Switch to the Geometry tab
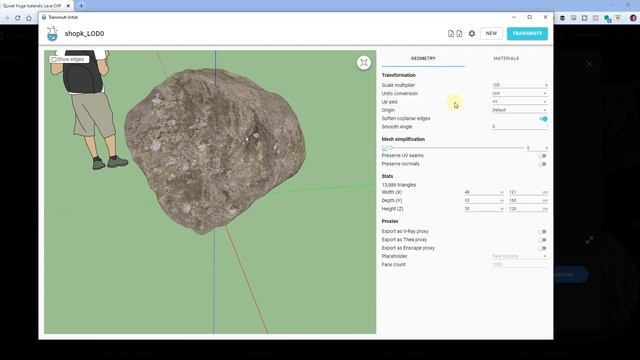 [423, 58]
